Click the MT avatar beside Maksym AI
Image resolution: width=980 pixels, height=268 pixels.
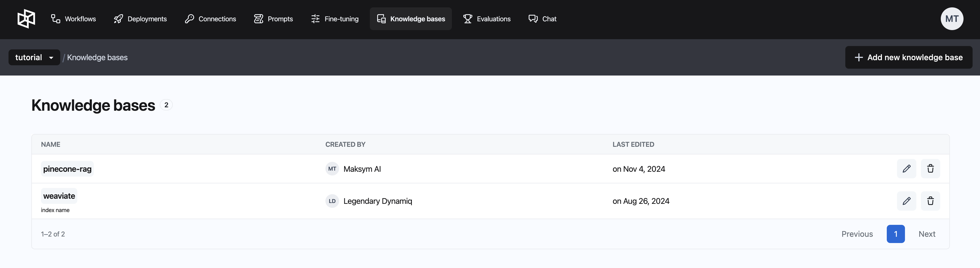[332, 169]
